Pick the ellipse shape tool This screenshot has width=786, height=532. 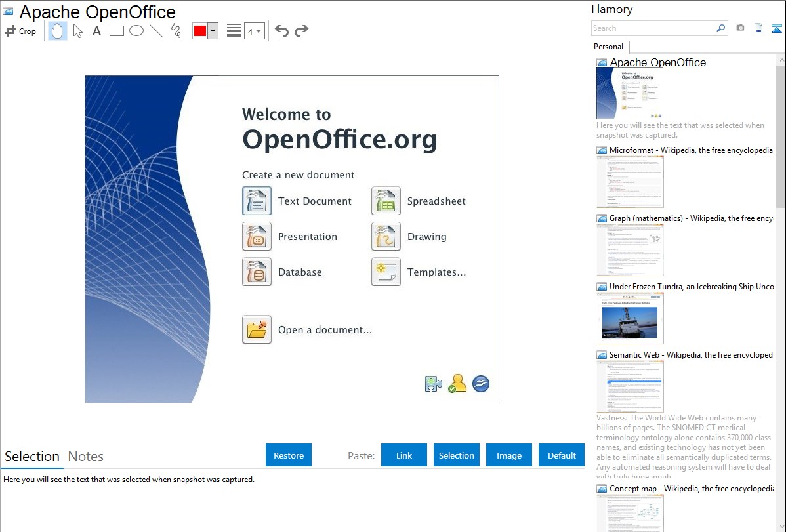point(136,31)
